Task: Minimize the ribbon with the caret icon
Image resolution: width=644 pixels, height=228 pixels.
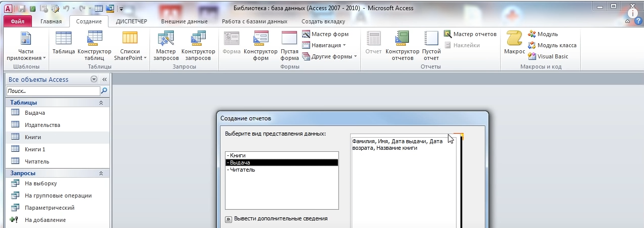Action: (628, 21)
